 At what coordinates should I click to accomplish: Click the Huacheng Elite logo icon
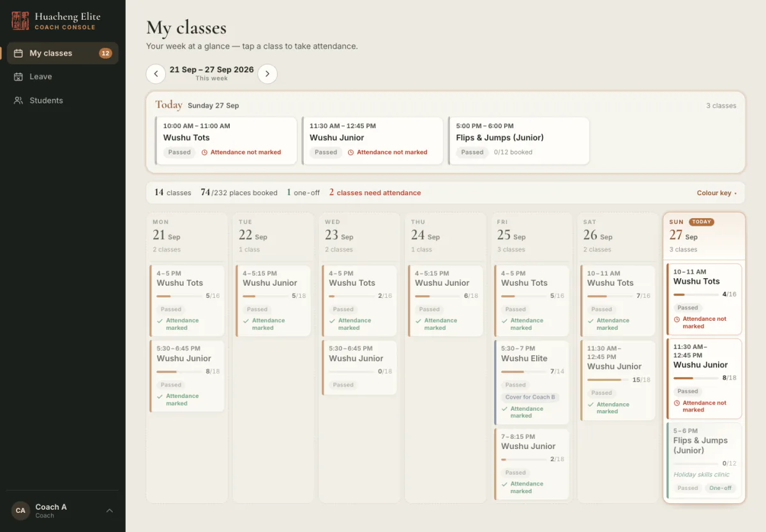(20, 21)
